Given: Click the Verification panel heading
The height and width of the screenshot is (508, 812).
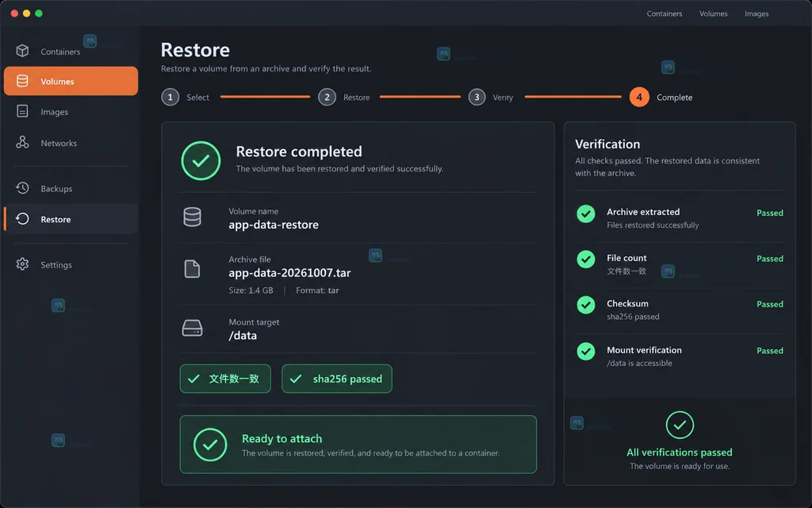Looking at the screenshot, I should [607, 144].
